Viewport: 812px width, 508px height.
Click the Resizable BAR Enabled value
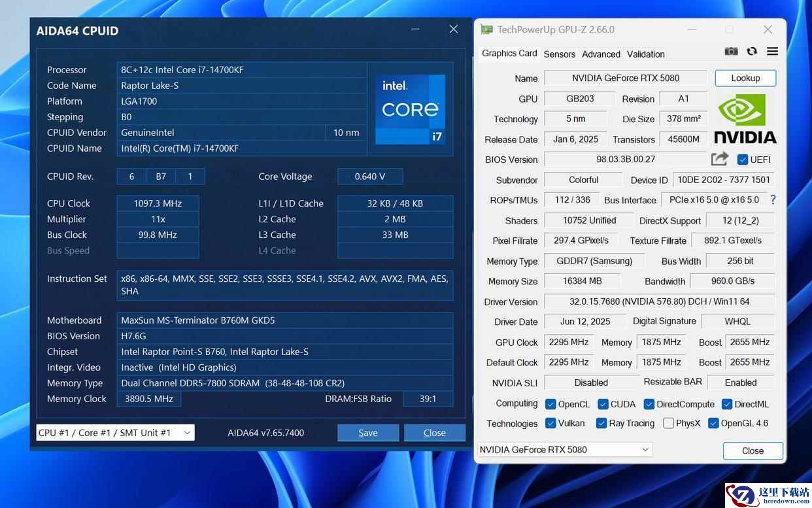(x=740, y=382)
